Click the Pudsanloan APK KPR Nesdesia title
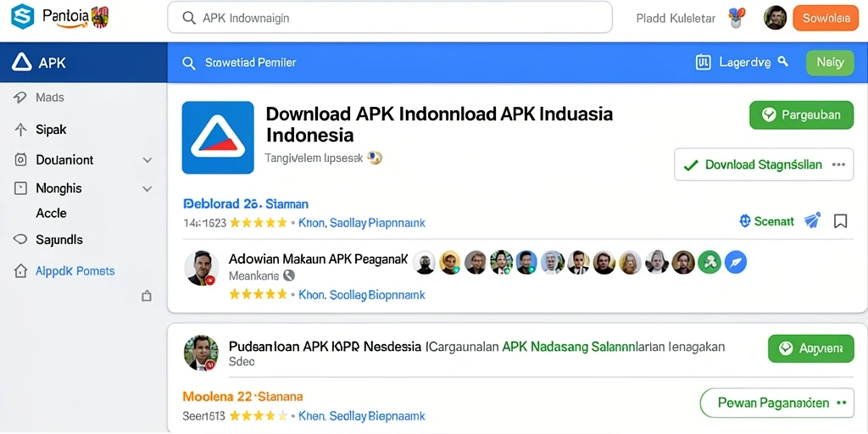The width and height of the screenshot is (868, 434). [x=325, y=347]
